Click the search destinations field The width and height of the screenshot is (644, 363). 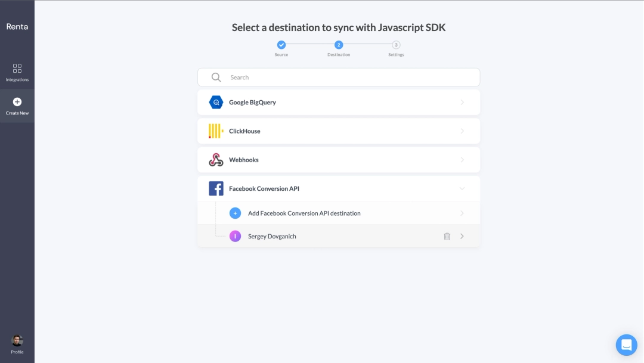coord(339,77)
